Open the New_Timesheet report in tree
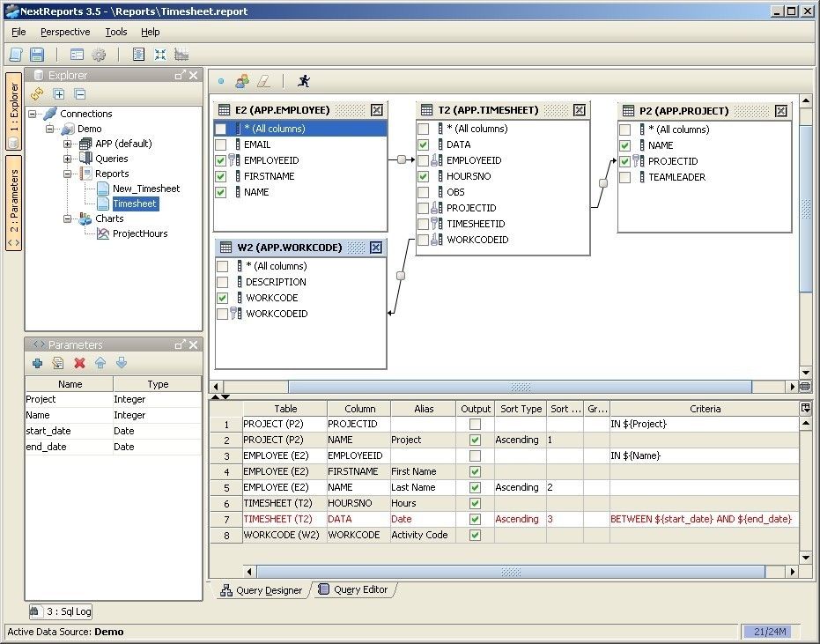Screen dimensions: 820x644 [146, 189]
